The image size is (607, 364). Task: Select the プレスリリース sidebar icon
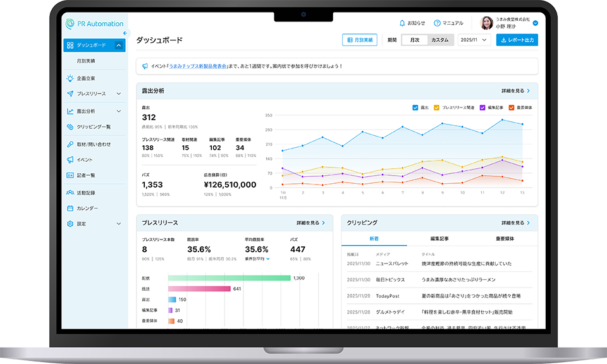[x=71, y=94]
